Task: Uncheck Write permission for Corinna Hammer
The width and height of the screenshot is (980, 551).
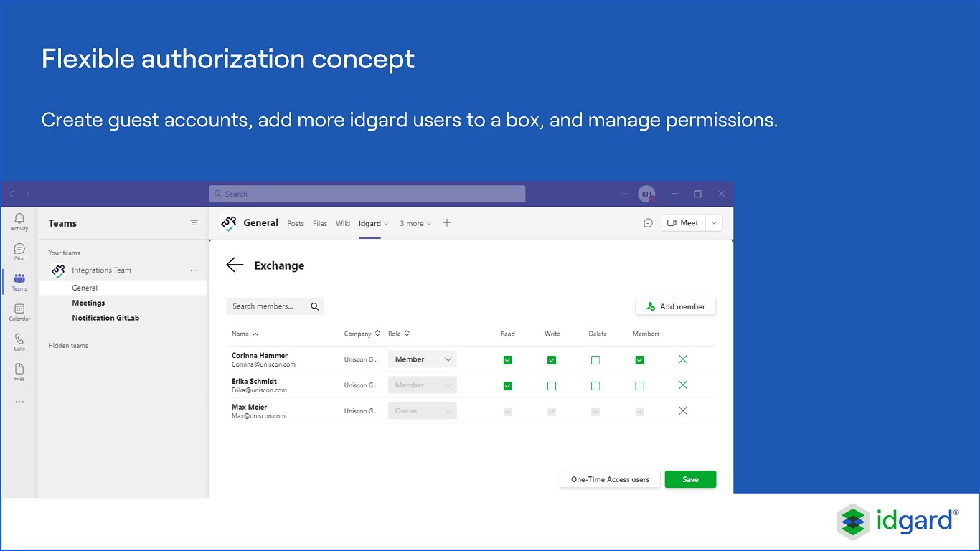Action: [x=552, y=360]
